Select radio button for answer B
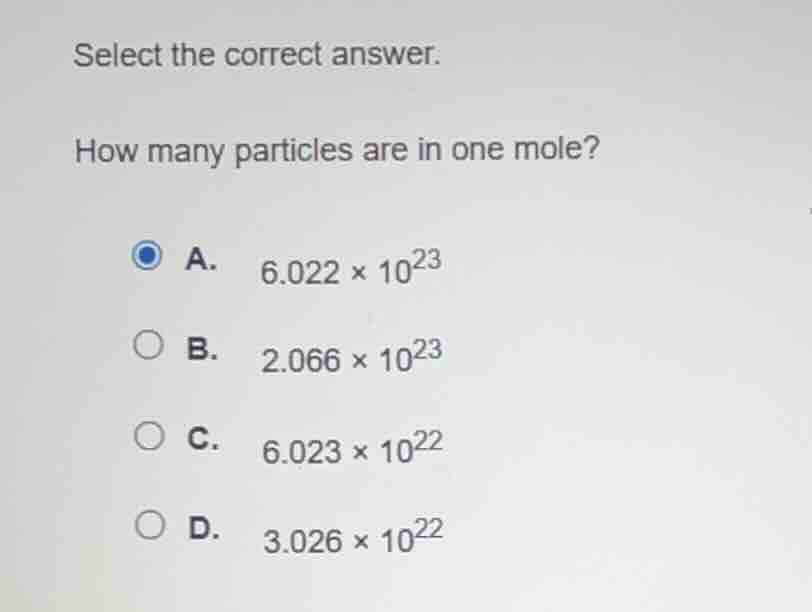Image resolution: width=812 pixels, height=612 pixels. [147, 345]
